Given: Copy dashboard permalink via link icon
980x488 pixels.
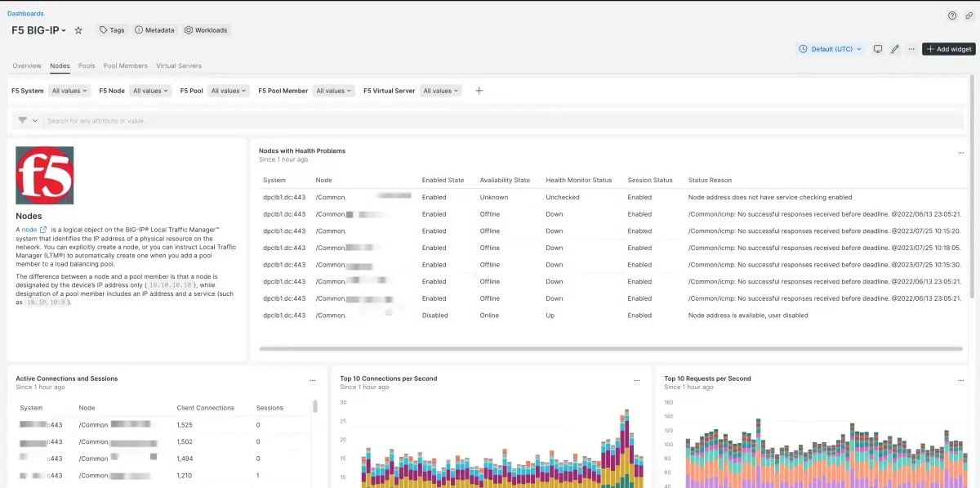Looking at the screenshot, I should point(969,16).
